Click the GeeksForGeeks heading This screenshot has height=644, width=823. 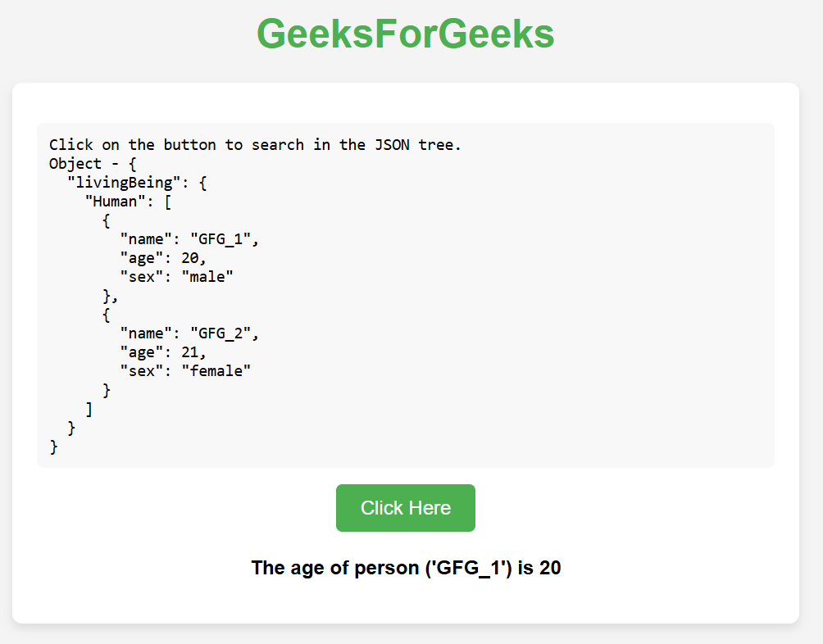tap(405, 34)
